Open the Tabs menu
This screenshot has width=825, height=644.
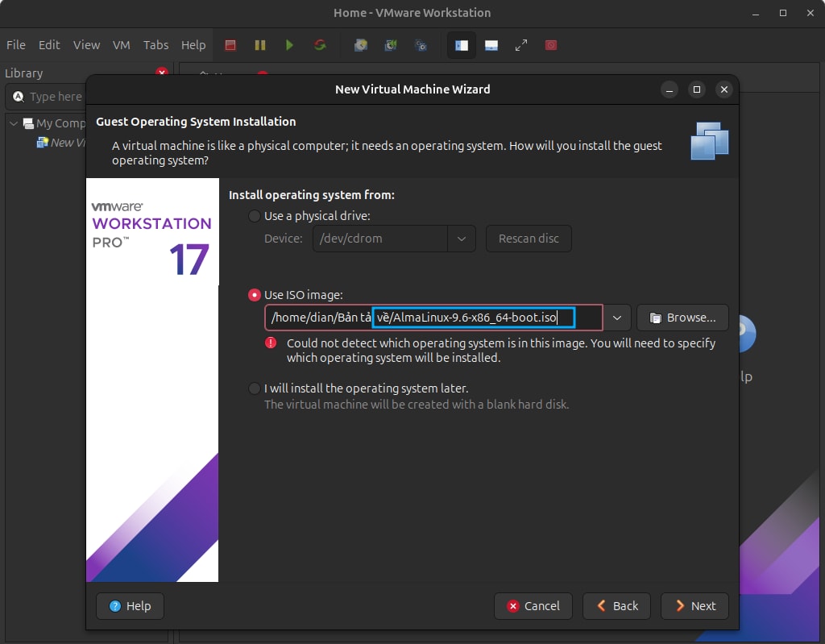[155, 45]
